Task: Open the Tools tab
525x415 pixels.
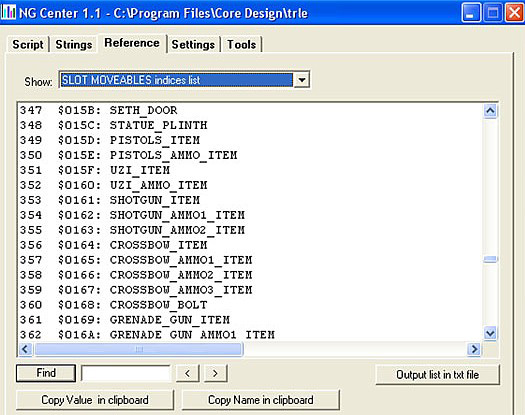Action: tap(241, 45)
